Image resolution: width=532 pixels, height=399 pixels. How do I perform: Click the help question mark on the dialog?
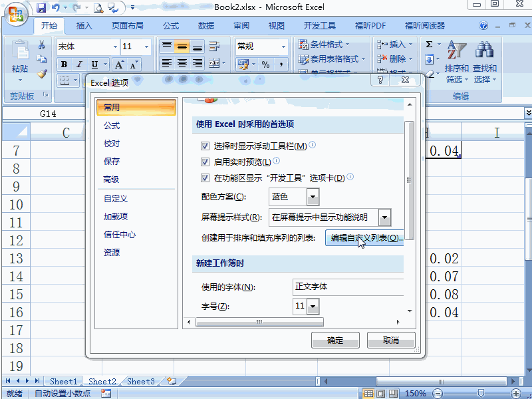[x=381, y=80]
